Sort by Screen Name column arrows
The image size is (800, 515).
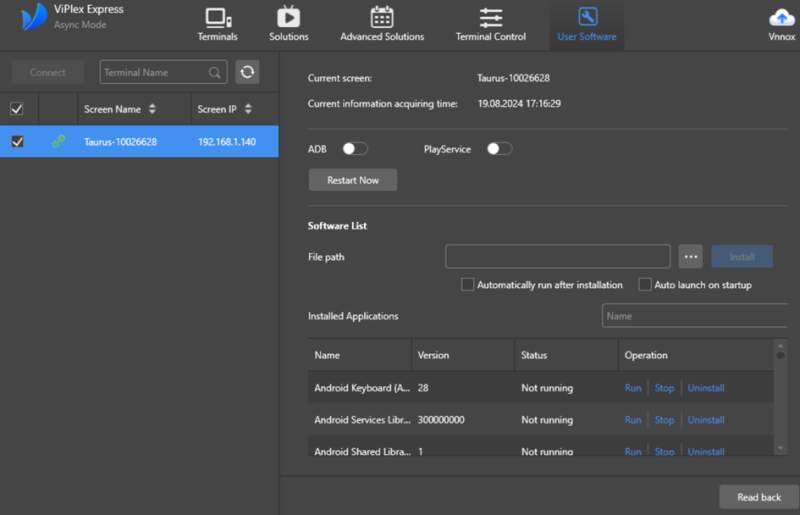[152, 109]
